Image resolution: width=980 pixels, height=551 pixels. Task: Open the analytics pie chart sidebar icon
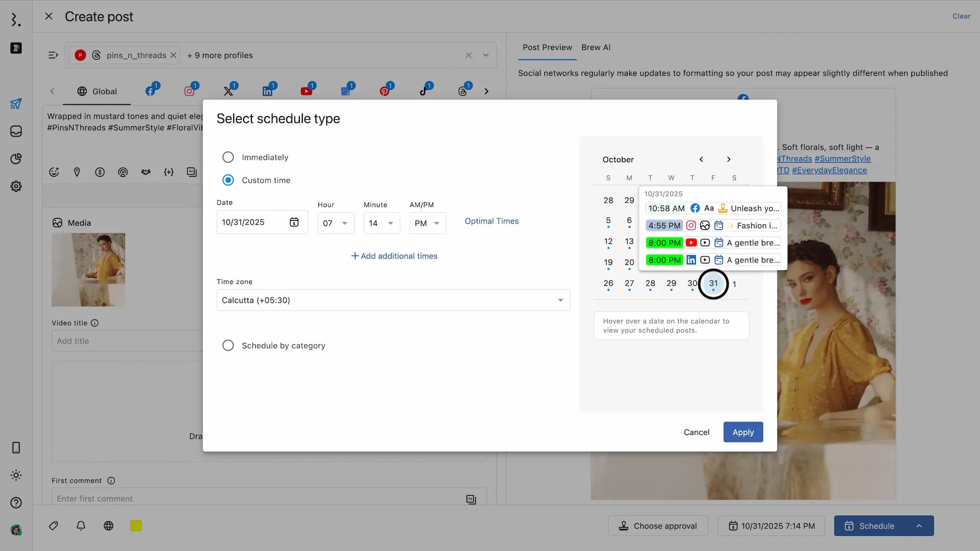[16, 159]
